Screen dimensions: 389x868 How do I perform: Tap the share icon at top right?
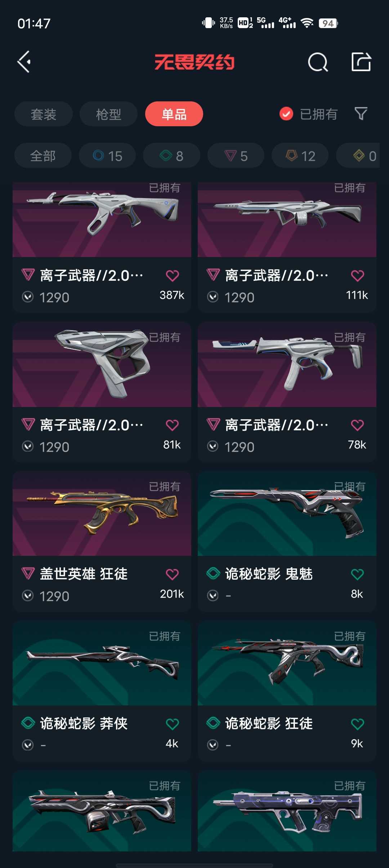[361, 62]
